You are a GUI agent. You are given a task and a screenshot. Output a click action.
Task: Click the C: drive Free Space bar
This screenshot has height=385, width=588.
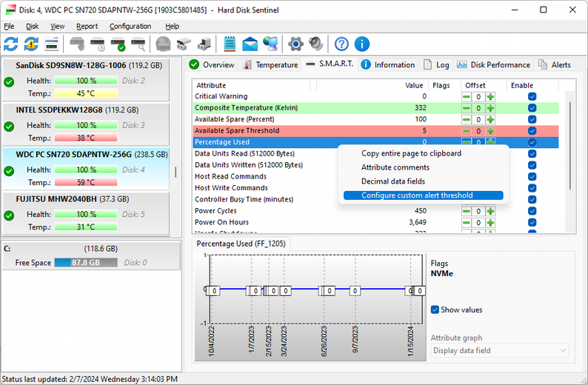tap(86, 262)
